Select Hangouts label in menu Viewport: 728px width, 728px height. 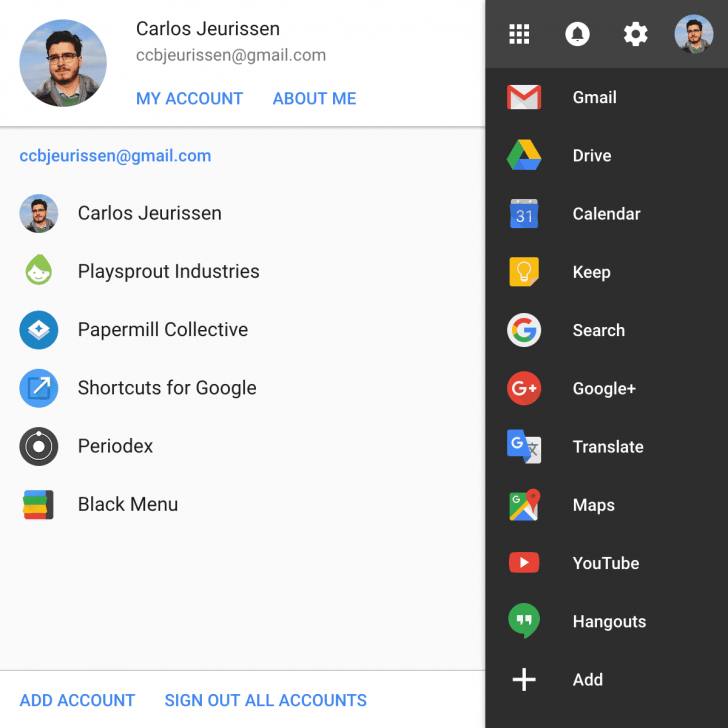609,622
